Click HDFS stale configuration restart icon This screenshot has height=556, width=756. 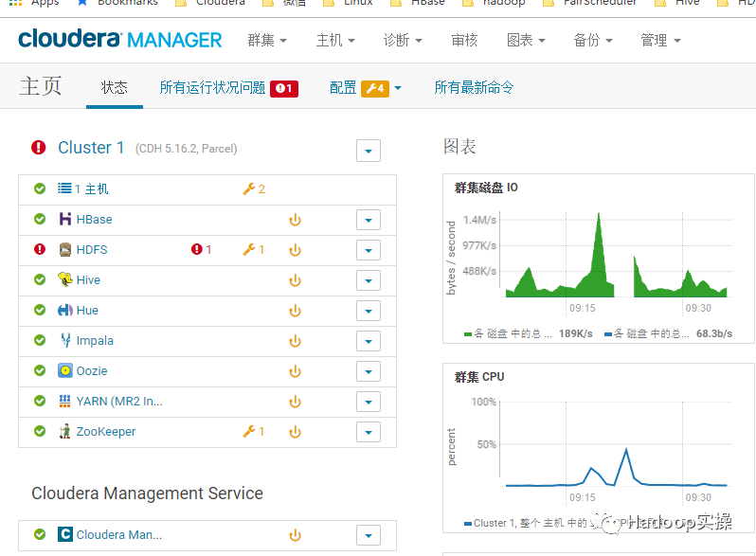tap(295, 250)
